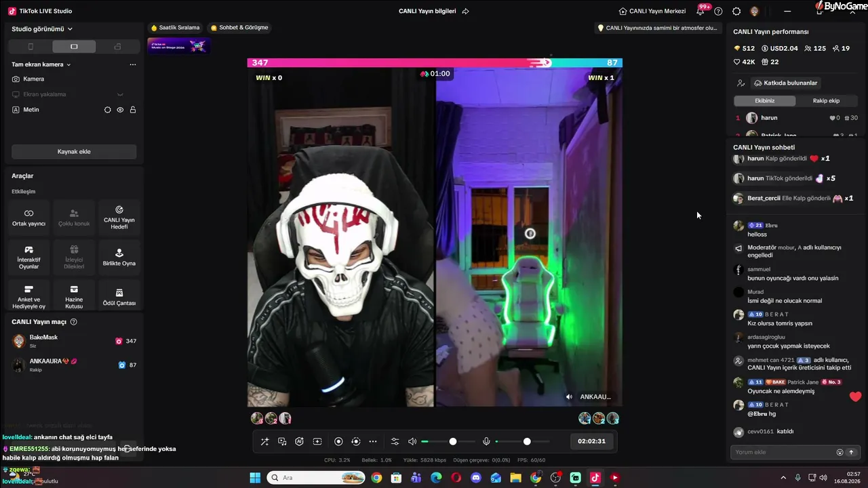The image size is (868, 488).
Task: Open the scene three-dot options menu
Action: (x=133, y=64)
